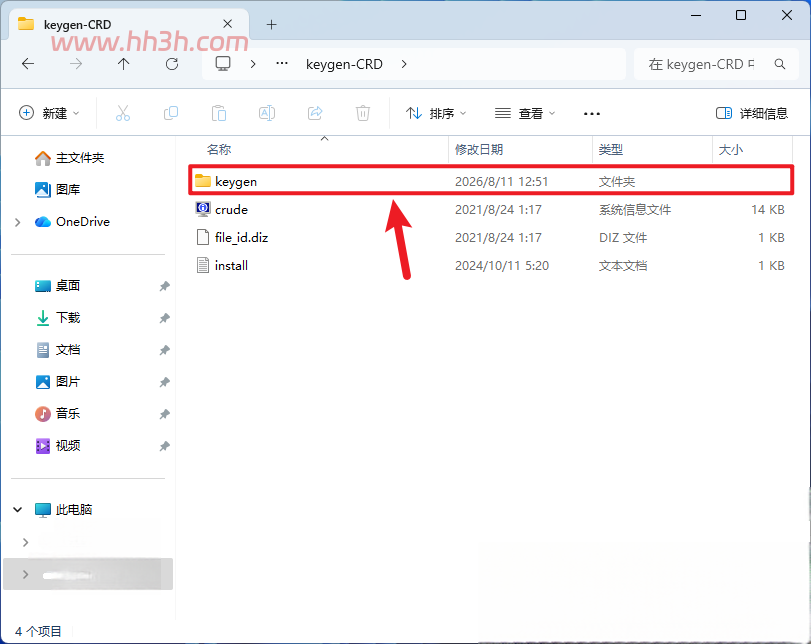Click the Share toolbar icon

(x=315, y=113)
